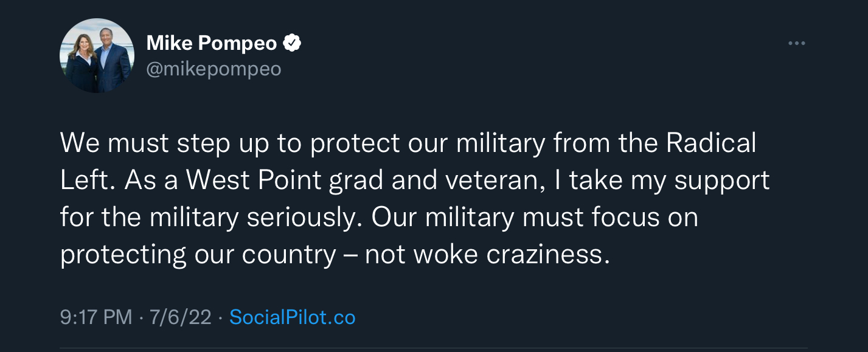
Task: Open the three-dot more options menu
Action: pos(796,44)
